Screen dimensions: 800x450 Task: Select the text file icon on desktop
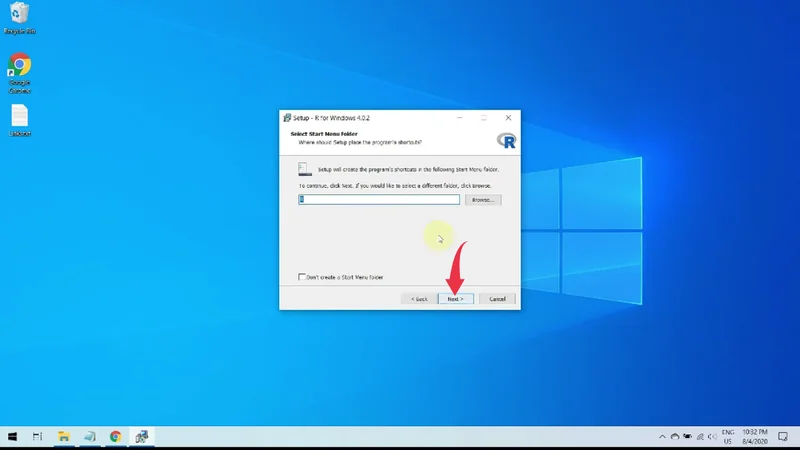pos(19,116)
